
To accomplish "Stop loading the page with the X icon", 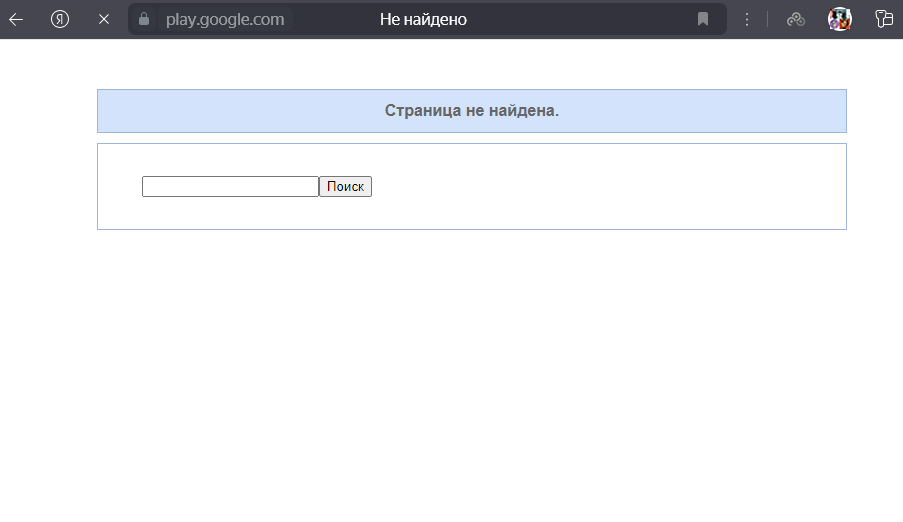I will [x=104, y=19].
